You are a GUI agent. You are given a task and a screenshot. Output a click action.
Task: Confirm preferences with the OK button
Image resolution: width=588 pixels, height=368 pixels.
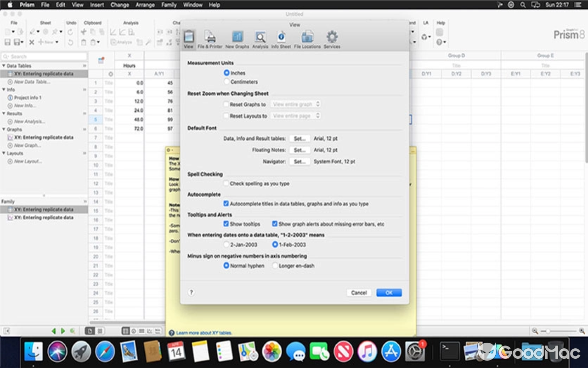pos(389,292)
